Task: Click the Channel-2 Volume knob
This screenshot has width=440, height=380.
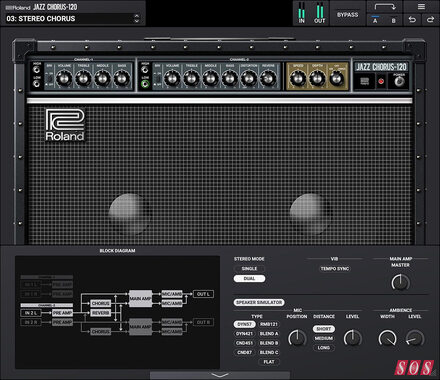Action: [x=172, y=79]
